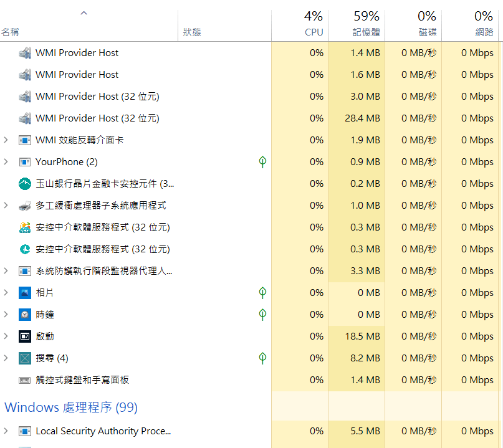
Task: Click 時鐘's green leaf suspended status icon
Action: point(262,315)
